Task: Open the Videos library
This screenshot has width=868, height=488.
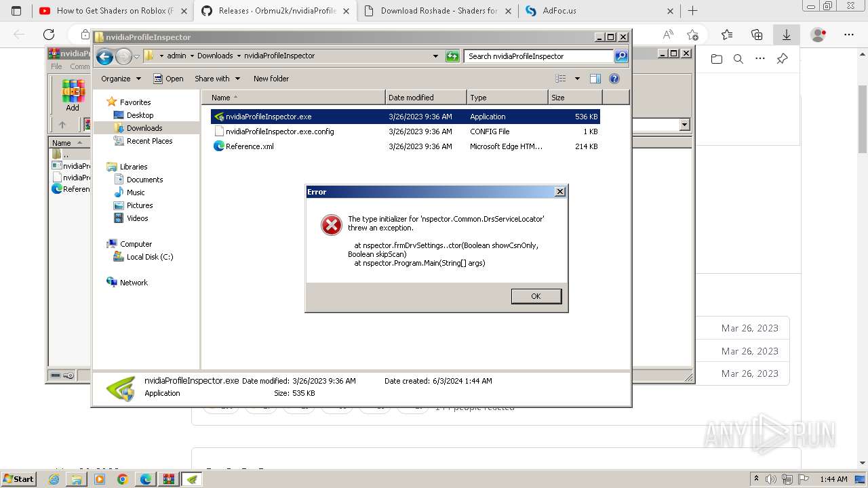Action: coord(137,218)
